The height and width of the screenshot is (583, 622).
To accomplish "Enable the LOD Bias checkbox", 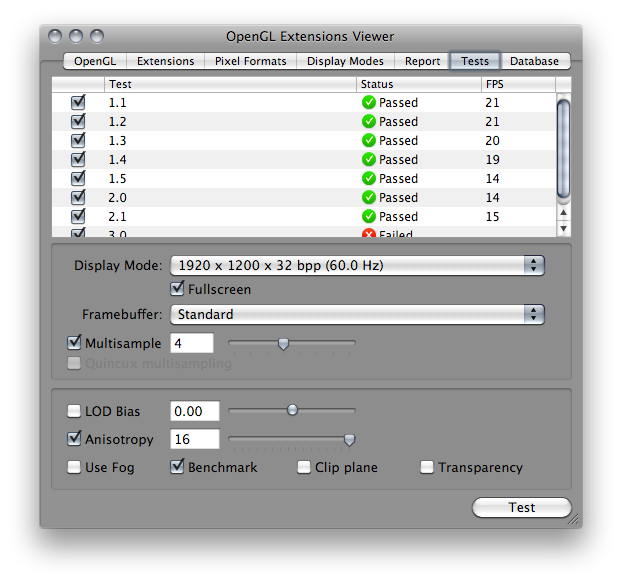I will [x=74, y=411].
